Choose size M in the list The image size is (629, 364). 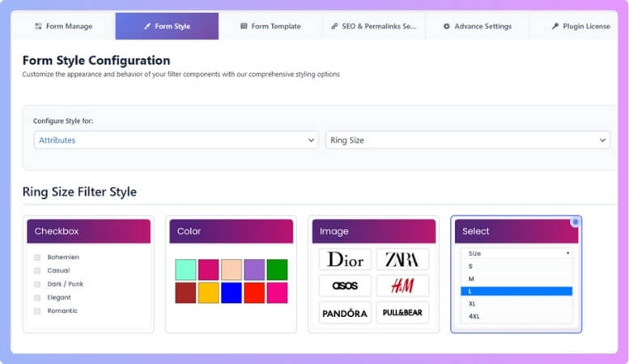click(516, 278)
